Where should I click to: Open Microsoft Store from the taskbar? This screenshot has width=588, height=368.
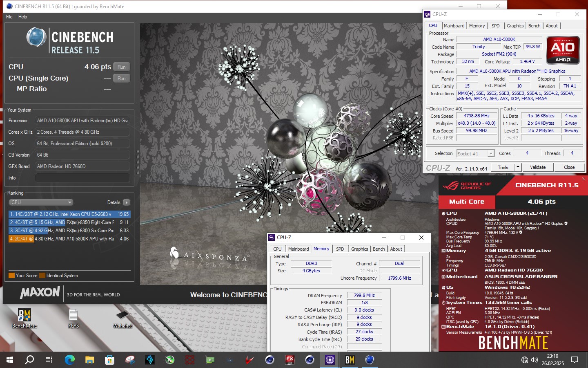pyautogui.click(x=109, y=360)
